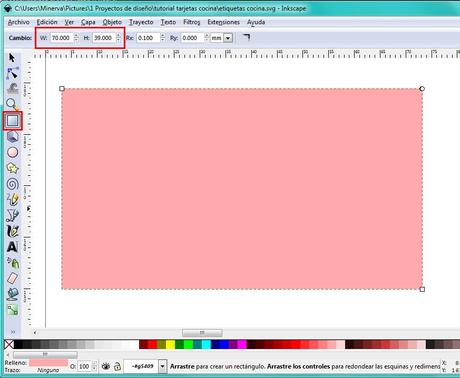
Task: Toggle layer visibility eye icon
Action: [x=106, y=366]
